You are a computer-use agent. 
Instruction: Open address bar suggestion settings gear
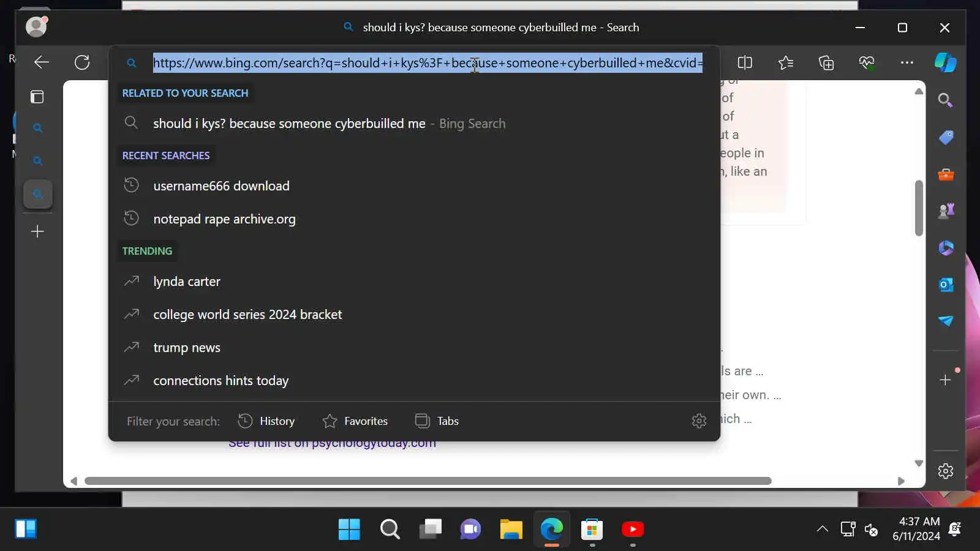click(x=699, y=421)
